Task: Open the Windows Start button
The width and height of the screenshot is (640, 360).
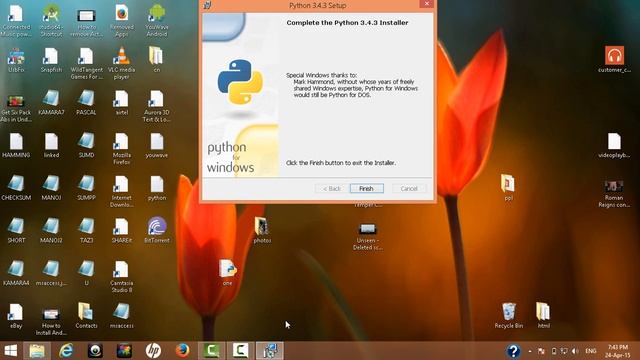Action: click(x=11, y=351)
